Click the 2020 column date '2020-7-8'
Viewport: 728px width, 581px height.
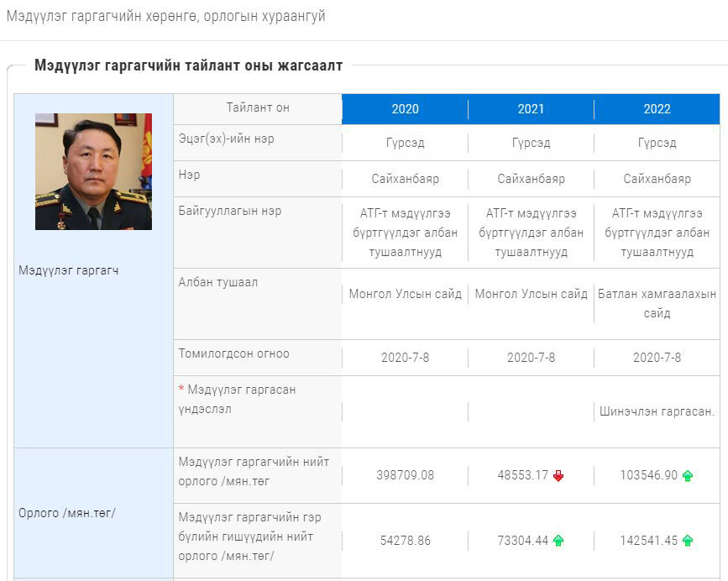point(405,358)
